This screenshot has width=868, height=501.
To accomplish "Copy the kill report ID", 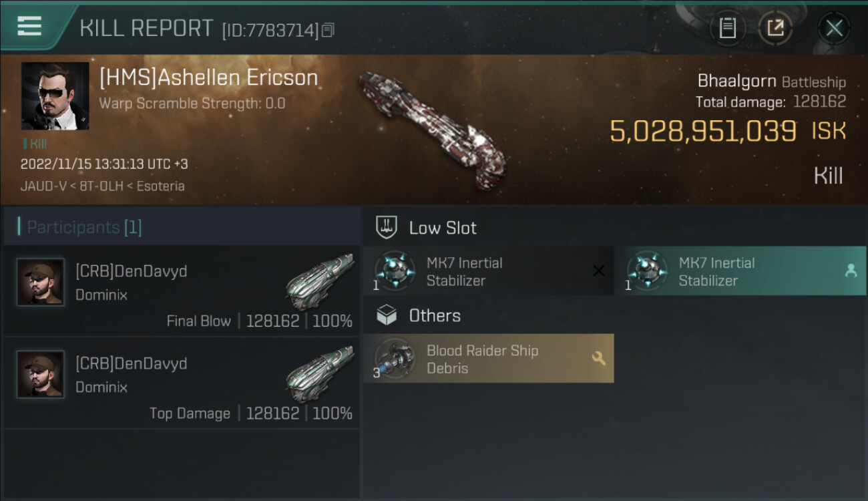I will tap(328, 30).
